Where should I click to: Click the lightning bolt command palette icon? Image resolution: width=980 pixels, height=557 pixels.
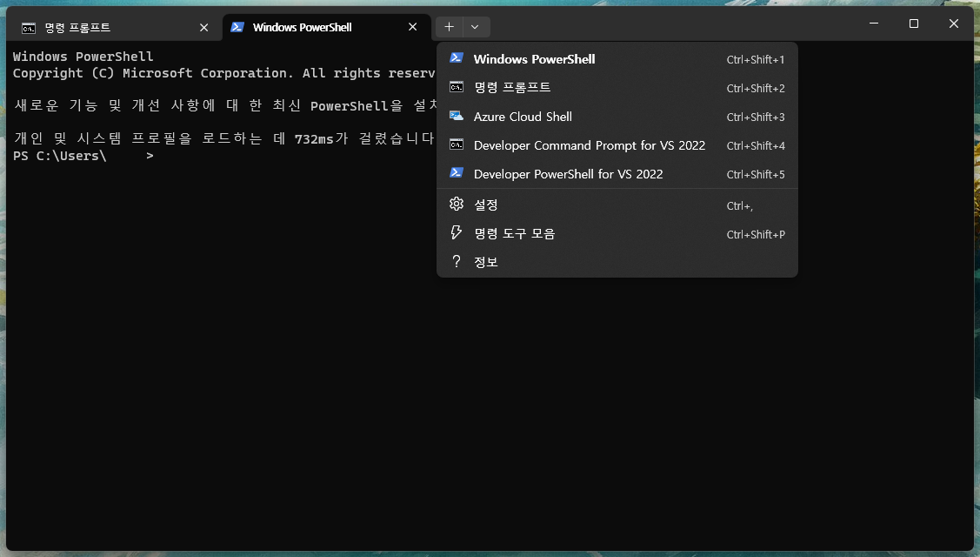click(457, 233)
